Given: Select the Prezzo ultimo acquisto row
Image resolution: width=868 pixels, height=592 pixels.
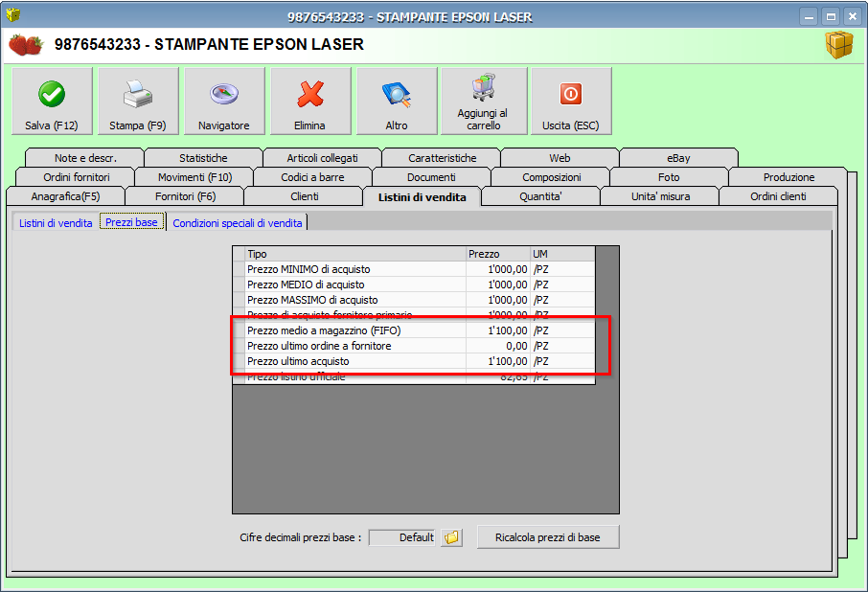Looking at the screenshot, I should click(x=414, y=361).
